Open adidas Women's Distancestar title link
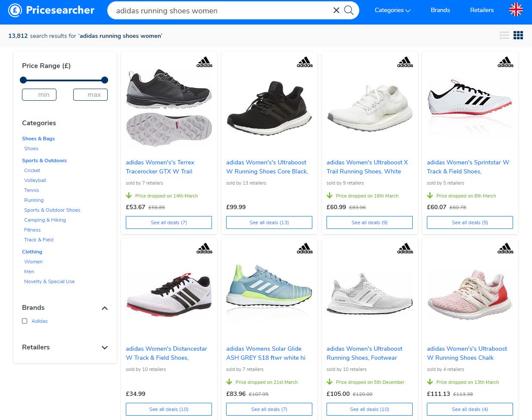This screenshot has height=420, width=532. (166, 353)
